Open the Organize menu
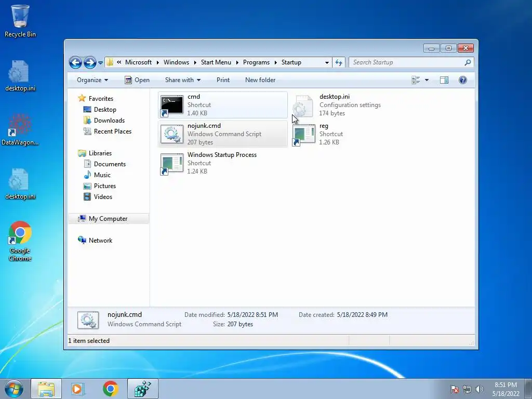532x399 pixels. click(92, 80)
